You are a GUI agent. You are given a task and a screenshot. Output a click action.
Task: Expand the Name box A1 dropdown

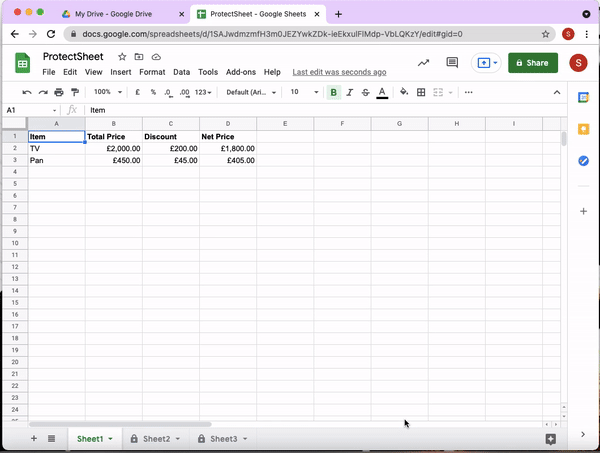point(54,111)
